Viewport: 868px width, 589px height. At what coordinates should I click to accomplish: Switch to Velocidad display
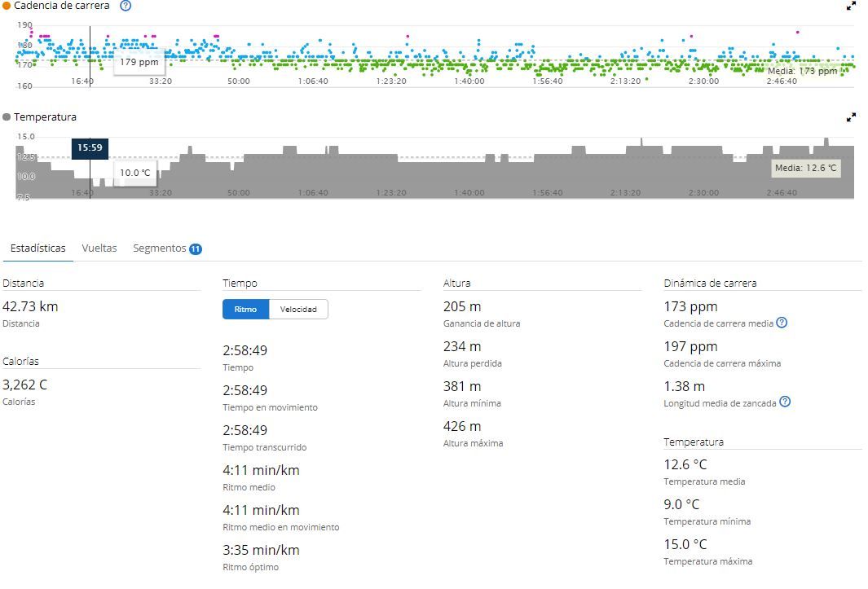(298, 309)
